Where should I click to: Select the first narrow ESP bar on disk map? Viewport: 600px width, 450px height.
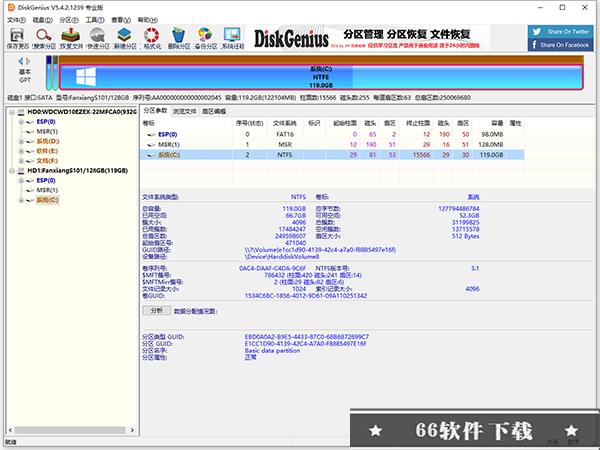49,73
